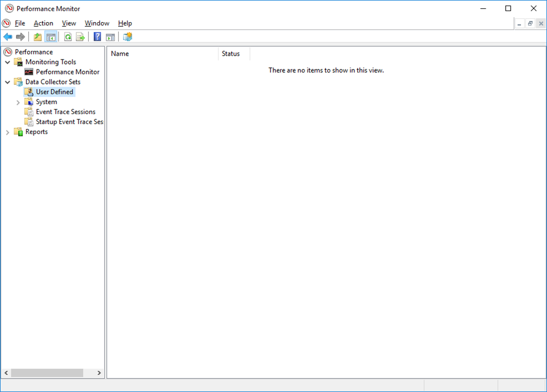Viewport: 547px width, 392px height.
Task: Click the Back arrow in toolbar
Action: point(8,36)
